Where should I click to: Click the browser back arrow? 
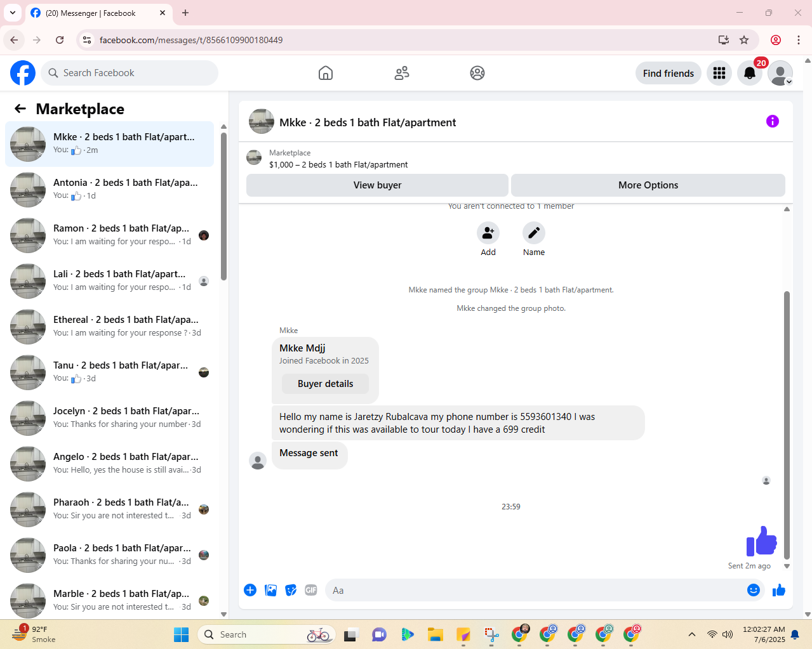point(14,40)
